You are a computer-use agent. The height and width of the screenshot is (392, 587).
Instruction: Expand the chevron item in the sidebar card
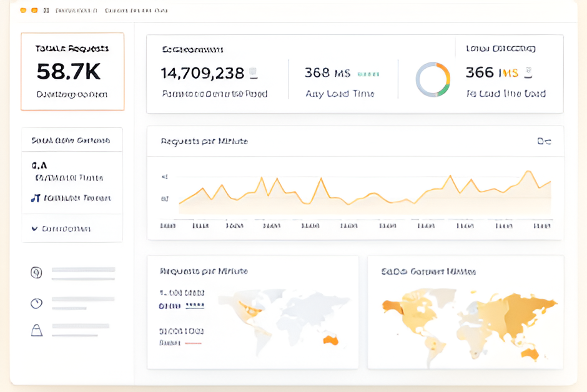[34, 229]
